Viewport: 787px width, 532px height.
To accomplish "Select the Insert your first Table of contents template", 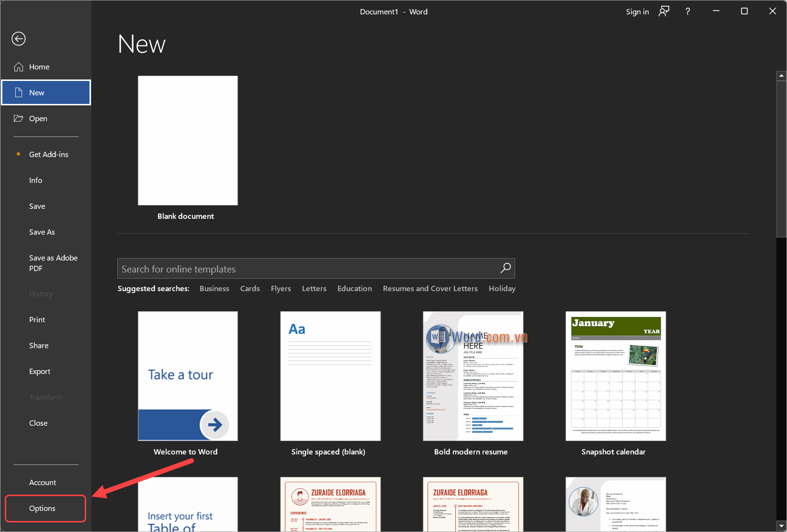I will coord(188,504).
